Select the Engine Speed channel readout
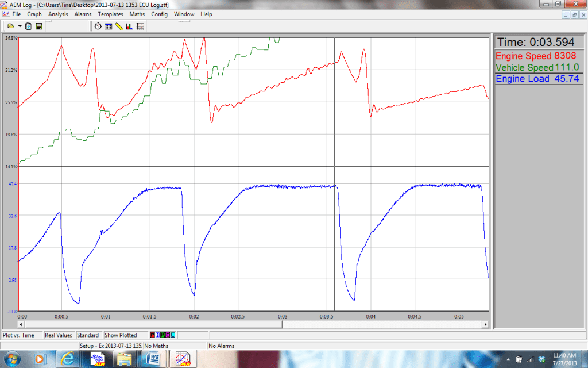The height and width of the screenshot is (368, 588). pos(539,56)
